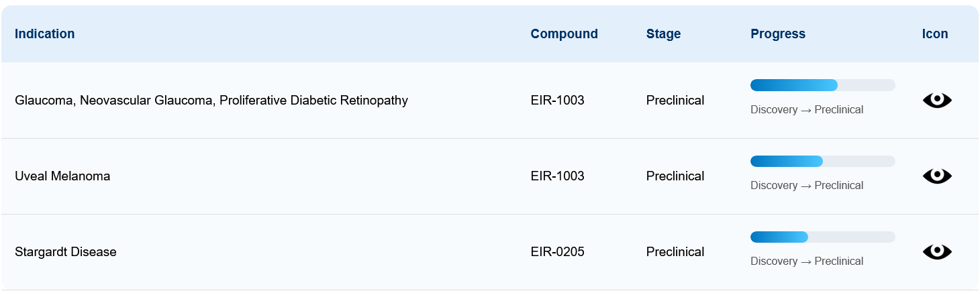
Task: Click the Icon column header
Action: click(935, 34)
